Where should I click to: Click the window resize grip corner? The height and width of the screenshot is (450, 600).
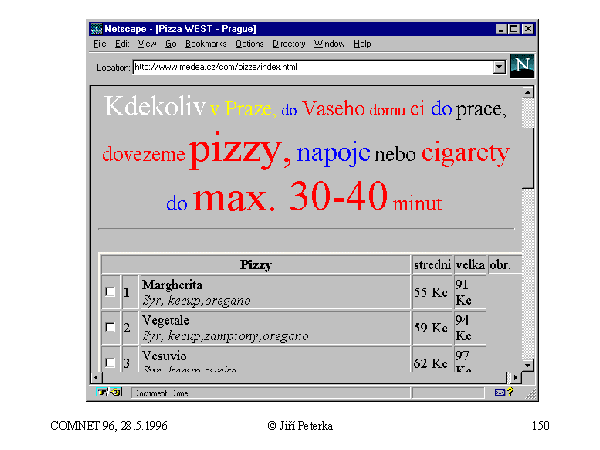(531, 395)
